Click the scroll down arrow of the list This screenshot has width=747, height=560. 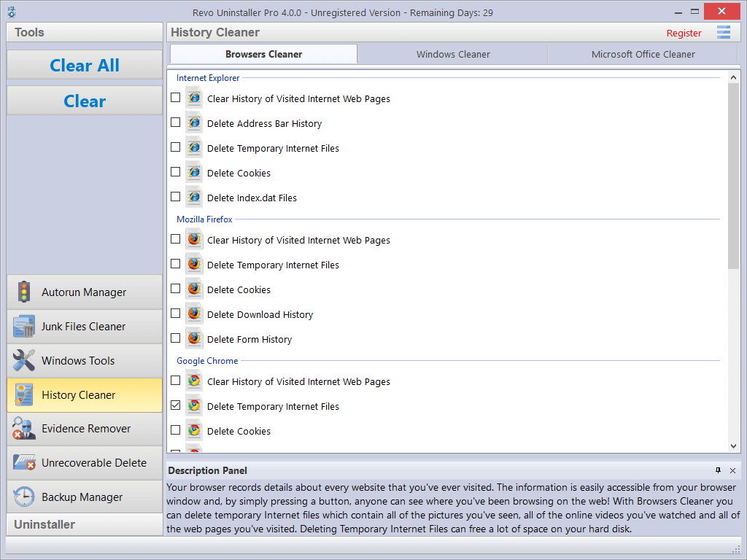pyautogui.click(x=733, y=446)
